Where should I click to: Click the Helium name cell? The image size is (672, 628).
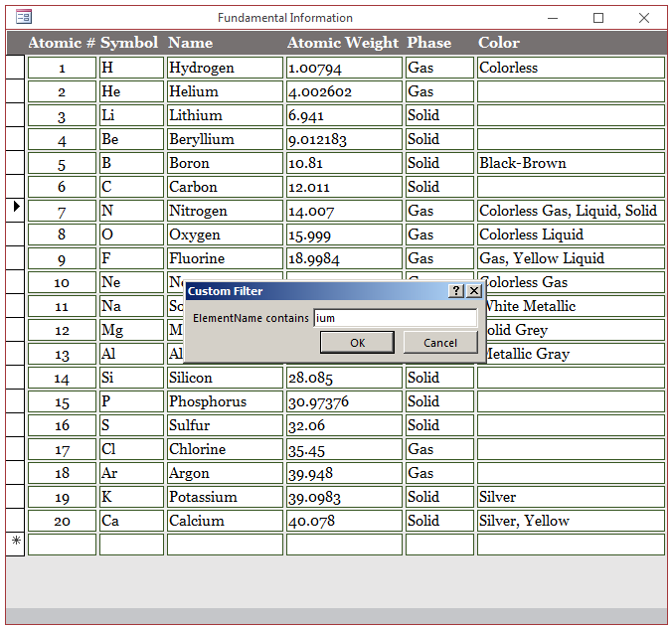(x=225, y=91)
